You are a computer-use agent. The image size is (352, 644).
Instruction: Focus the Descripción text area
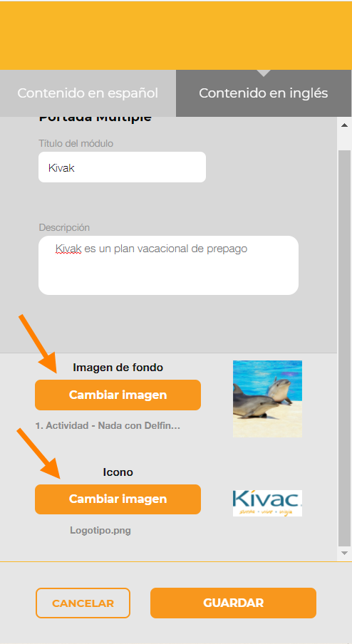coord(168,265)
